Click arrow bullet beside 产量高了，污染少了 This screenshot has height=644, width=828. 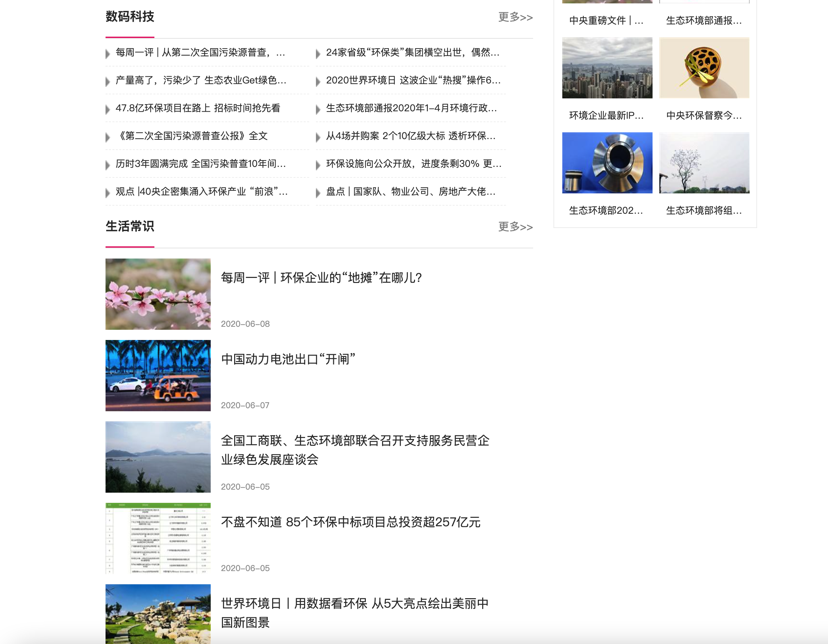108,81
